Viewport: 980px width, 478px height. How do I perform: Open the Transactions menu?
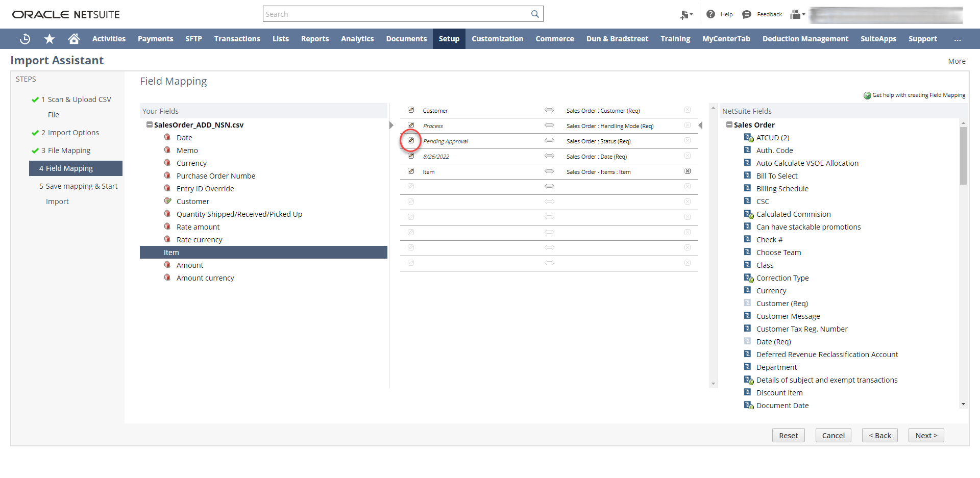coord(237,39)
